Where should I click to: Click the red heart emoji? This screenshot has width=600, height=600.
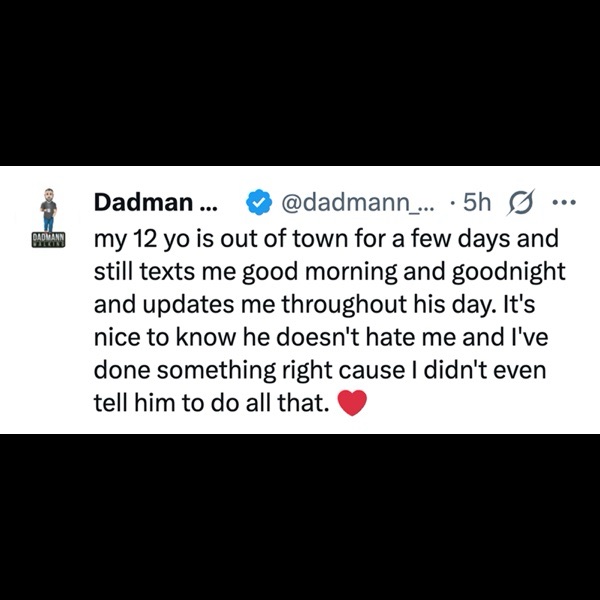click(352, 403)
